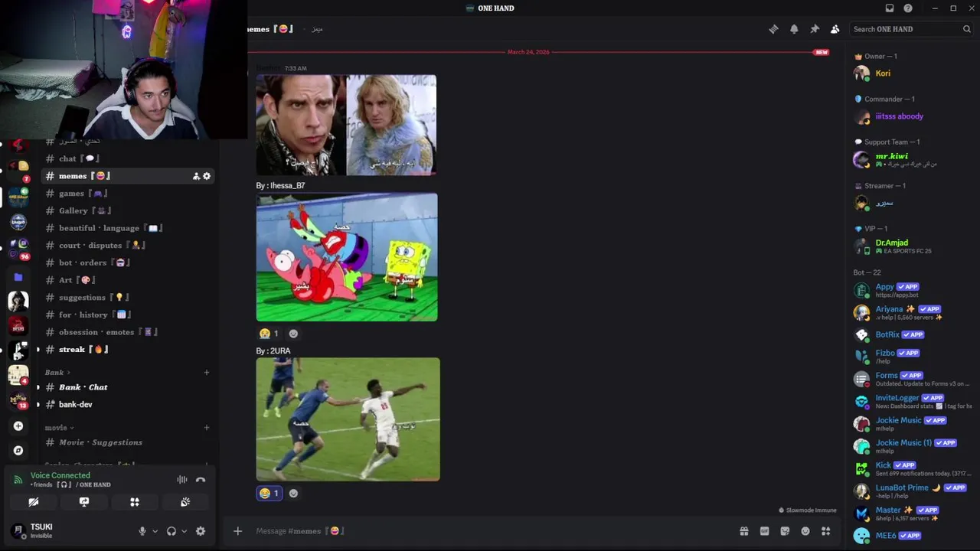Create invite for memes channel
The height and width of the screenshot is (551, 980).
pos(196,176)
